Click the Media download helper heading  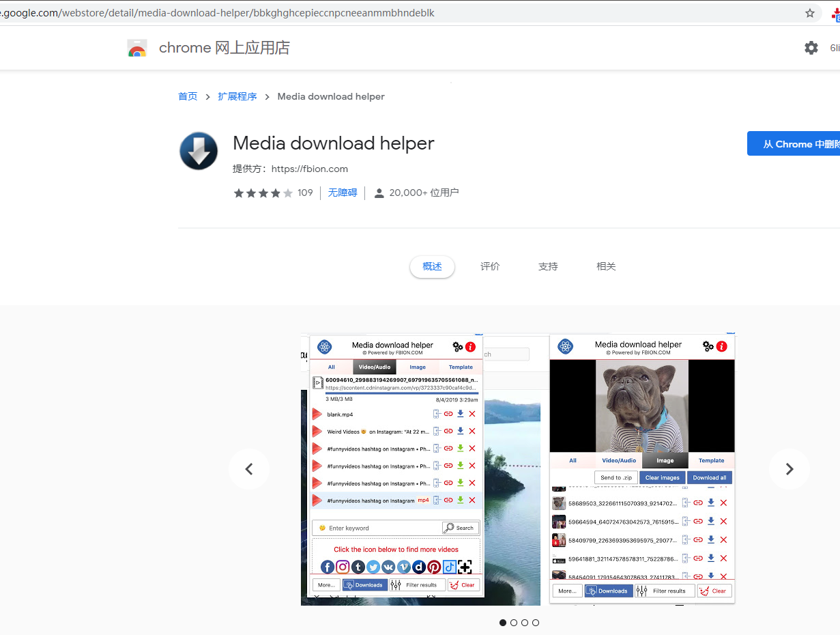click(334, 143)
